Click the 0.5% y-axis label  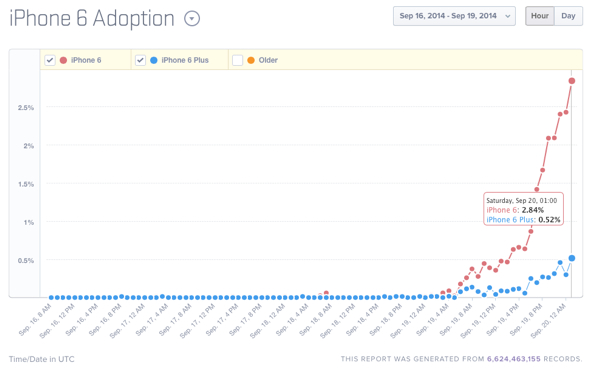pyautogui.click(x=26, y=261)
